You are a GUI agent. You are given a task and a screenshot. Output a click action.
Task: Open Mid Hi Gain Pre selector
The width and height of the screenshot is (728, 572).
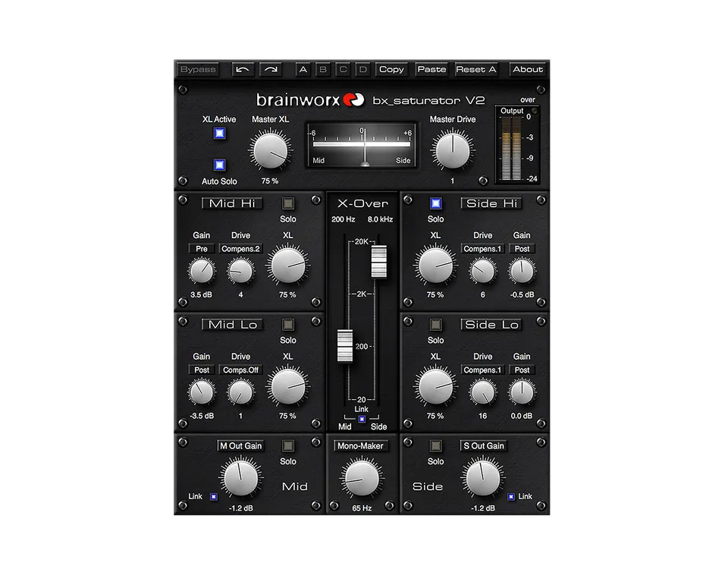click(202, 249)
